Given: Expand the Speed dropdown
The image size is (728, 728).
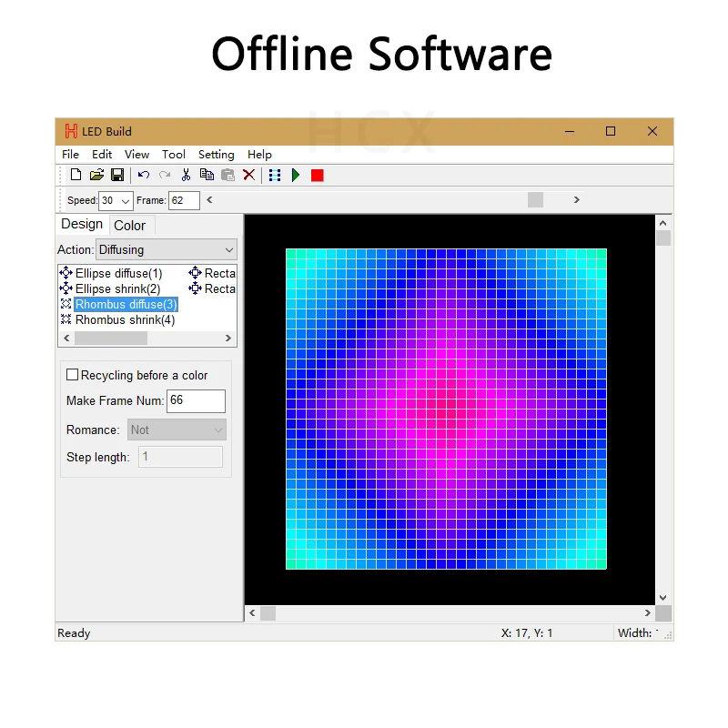Looking at the screenshot, I should pos(125,201).
